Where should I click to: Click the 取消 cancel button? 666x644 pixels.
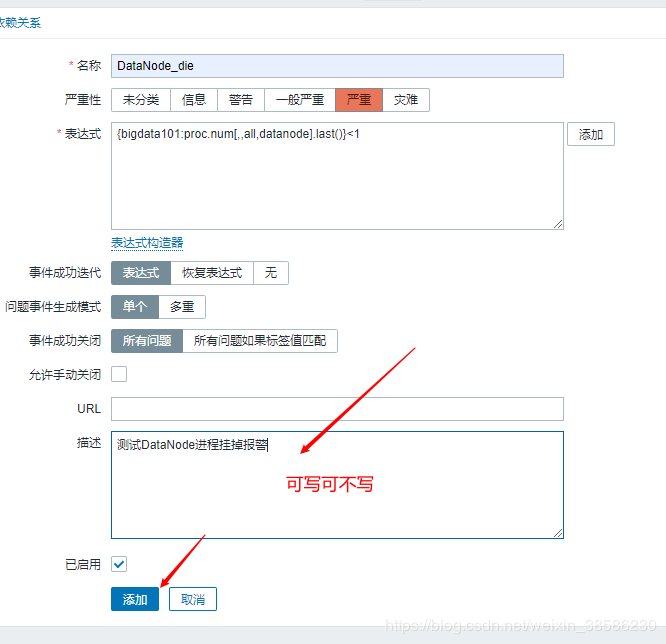[x=193, y=599]
